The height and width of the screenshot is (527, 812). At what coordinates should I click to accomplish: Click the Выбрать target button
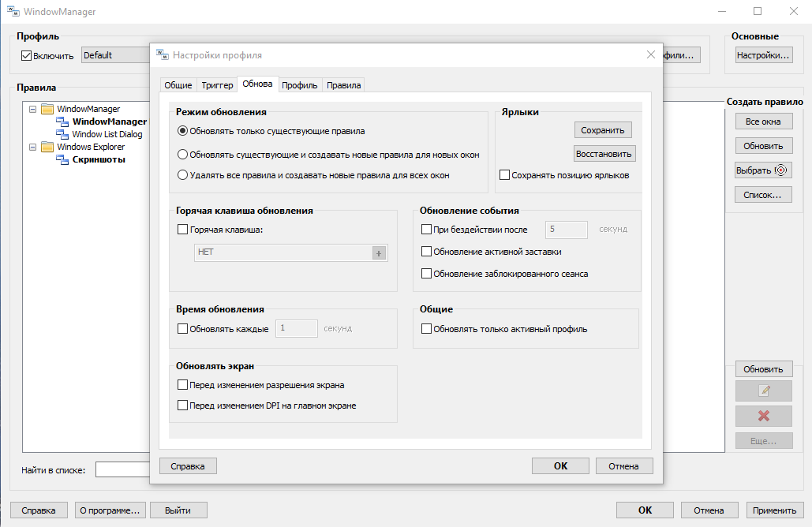pyautogui.click(x=764, y=170)
